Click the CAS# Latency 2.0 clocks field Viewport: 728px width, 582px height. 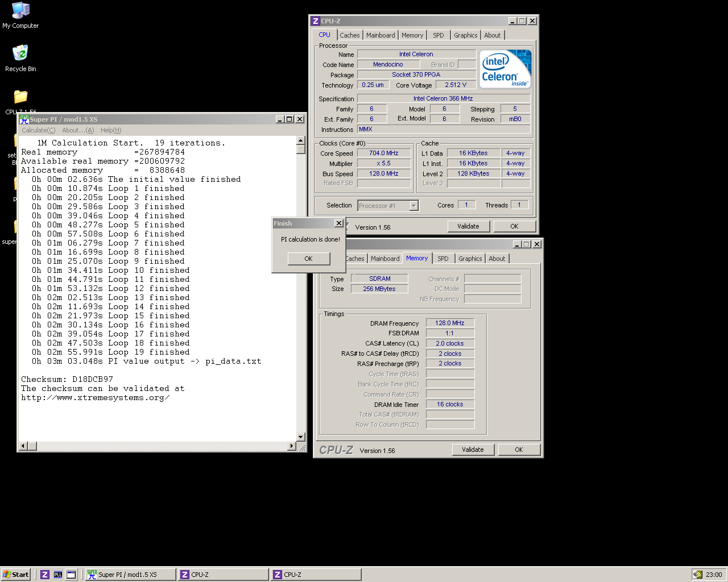[x=450, y=343]
